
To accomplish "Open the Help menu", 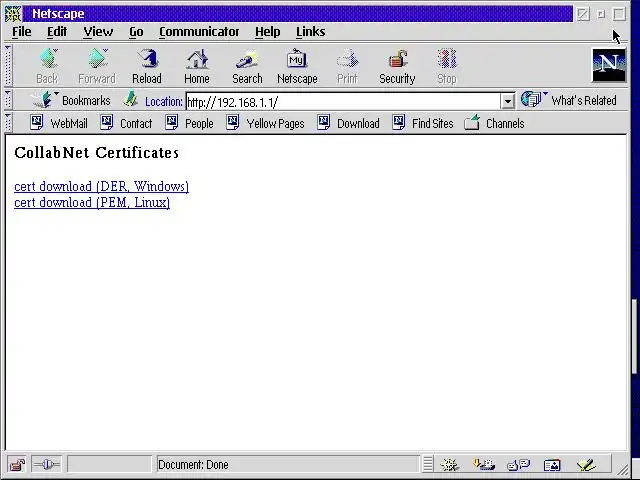I will [268, 31].
